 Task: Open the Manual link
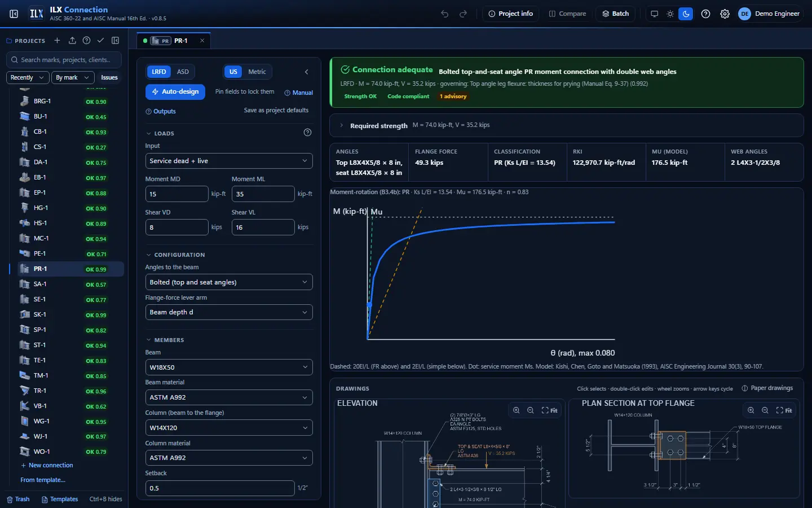click(x=299, y=93)
